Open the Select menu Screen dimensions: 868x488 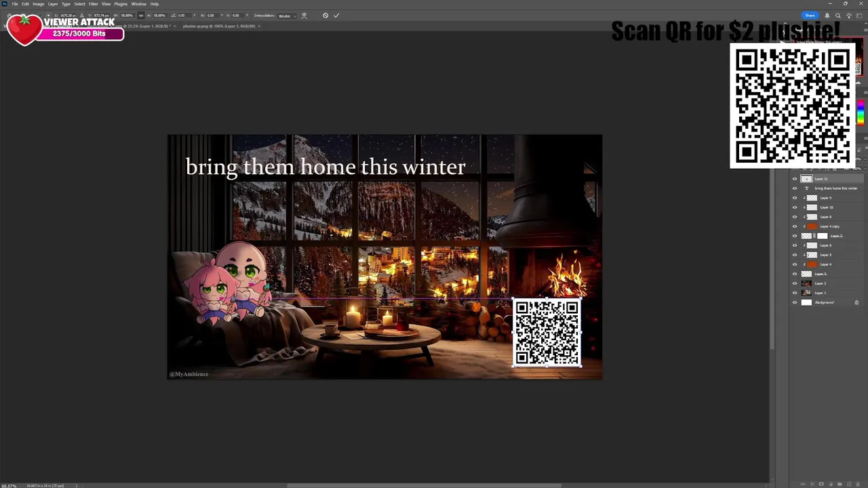[79, 4]
